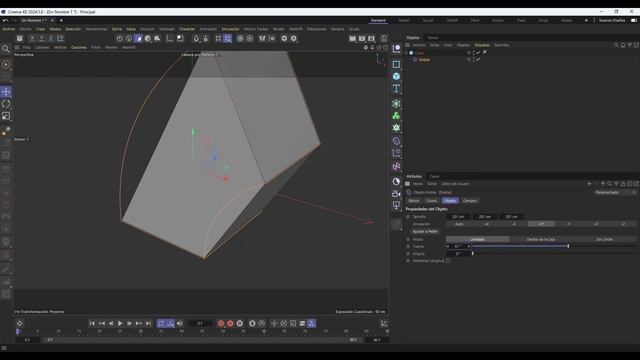
Task: Open Standard layout tab at top
Action: [x=378, y=20]
